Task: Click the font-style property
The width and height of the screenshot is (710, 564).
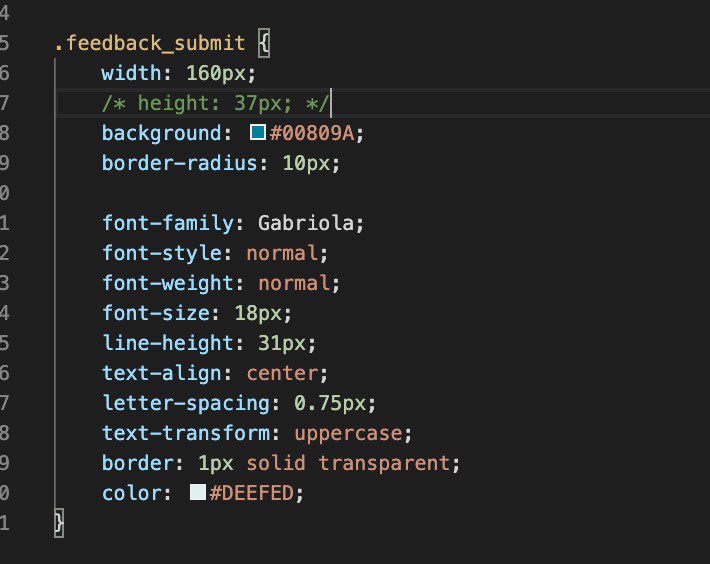Action: point(162,253)
